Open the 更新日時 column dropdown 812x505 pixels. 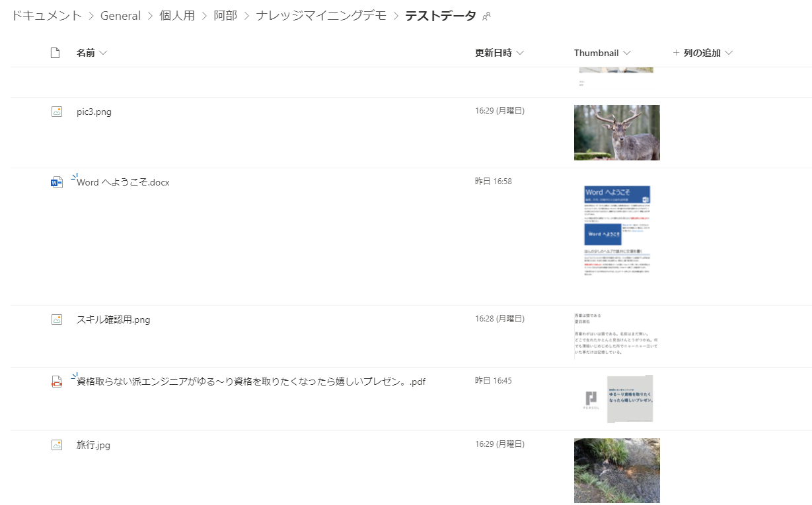[520, 53]
